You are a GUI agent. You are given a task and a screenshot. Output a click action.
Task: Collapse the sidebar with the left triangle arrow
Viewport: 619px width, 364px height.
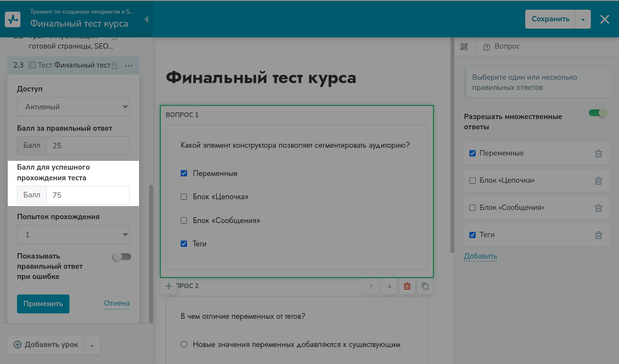[x=147, y=19]
